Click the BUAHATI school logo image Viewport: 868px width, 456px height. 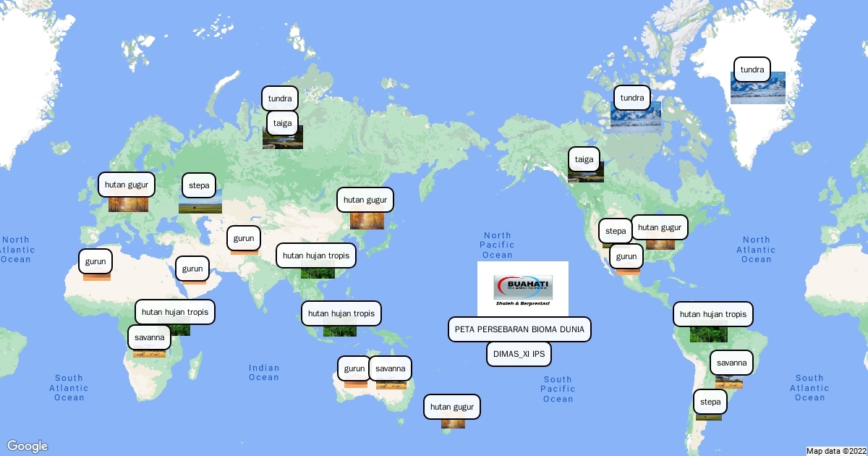click(x=522, y=289)
